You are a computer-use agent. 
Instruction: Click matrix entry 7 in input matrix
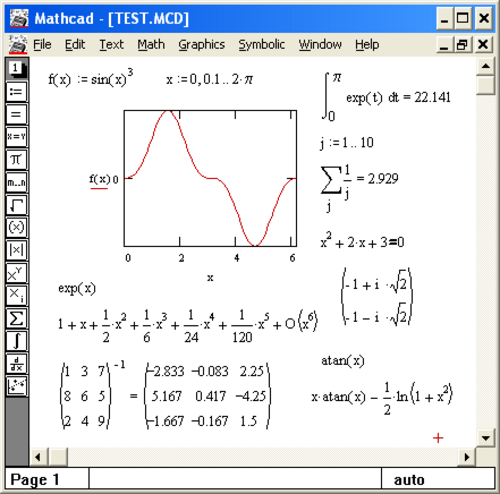tap(101, 371)
